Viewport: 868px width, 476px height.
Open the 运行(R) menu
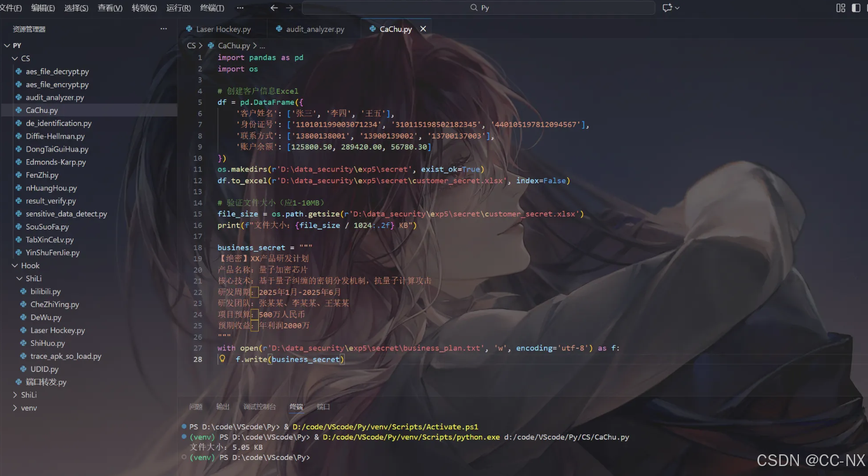(x=179, y=8)
